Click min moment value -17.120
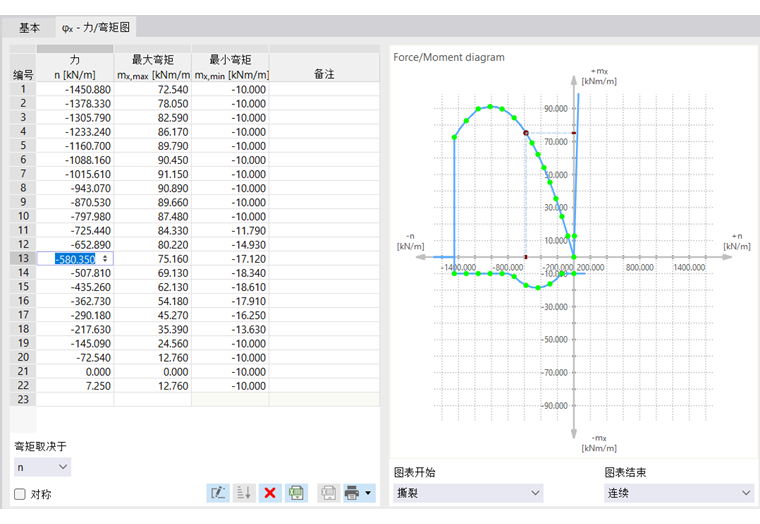 pyautogui.click(x=230, y=259)
